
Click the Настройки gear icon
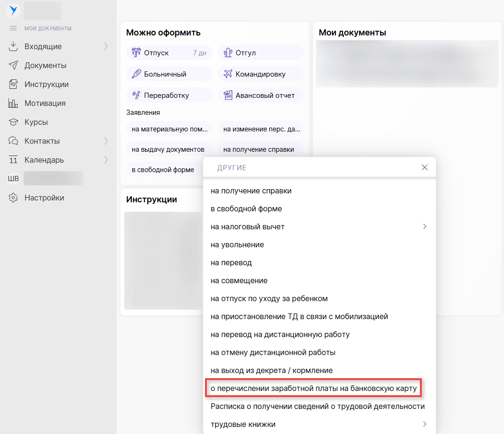click(13, 198)
